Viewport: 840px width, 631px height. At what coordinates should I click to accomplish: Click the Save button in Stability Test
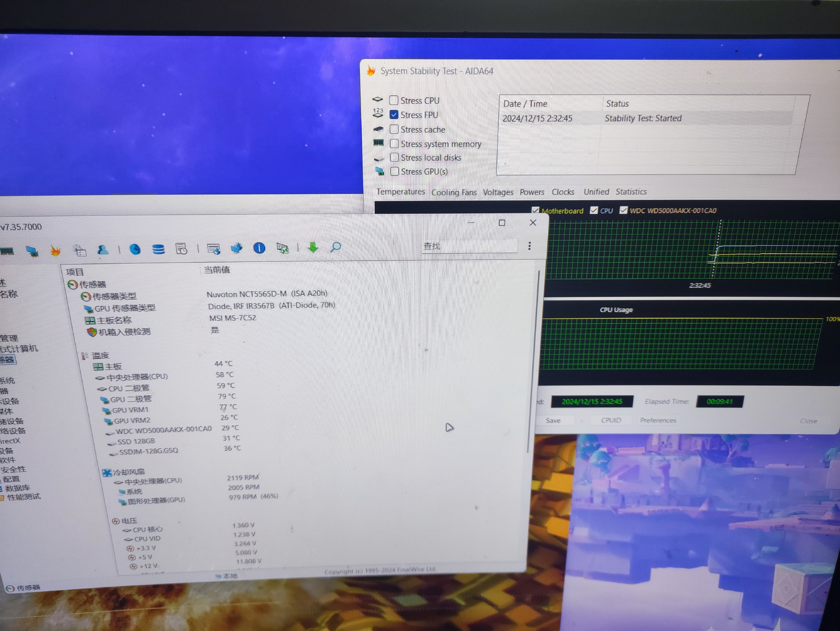point(553,420)
